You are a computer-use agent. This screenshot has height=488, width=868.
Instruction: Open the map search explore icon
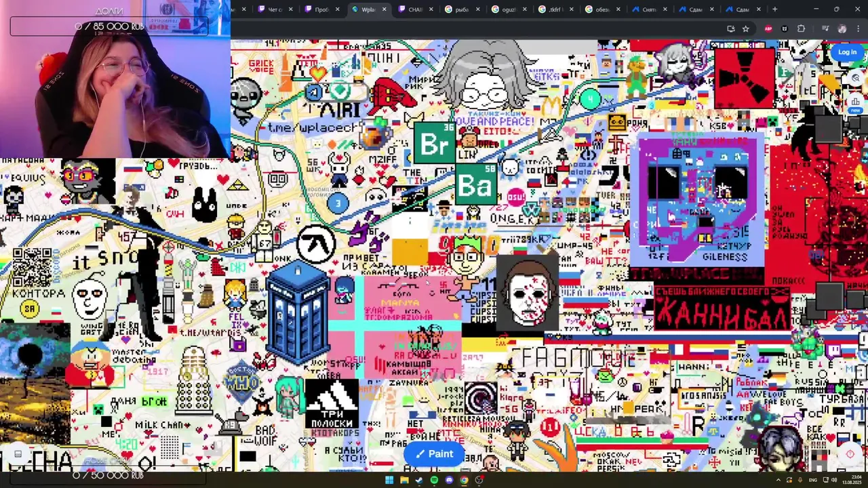[856, 78]
